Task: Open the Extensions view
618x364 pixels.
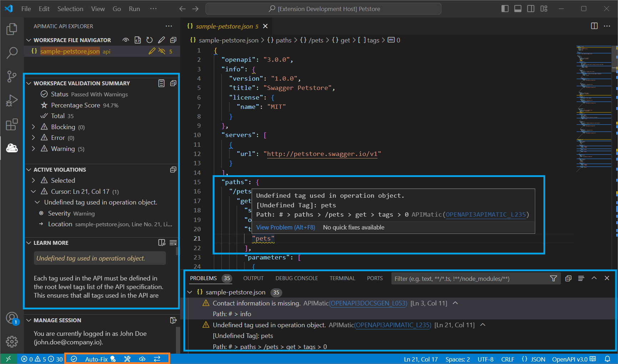Action: point(12,125)
